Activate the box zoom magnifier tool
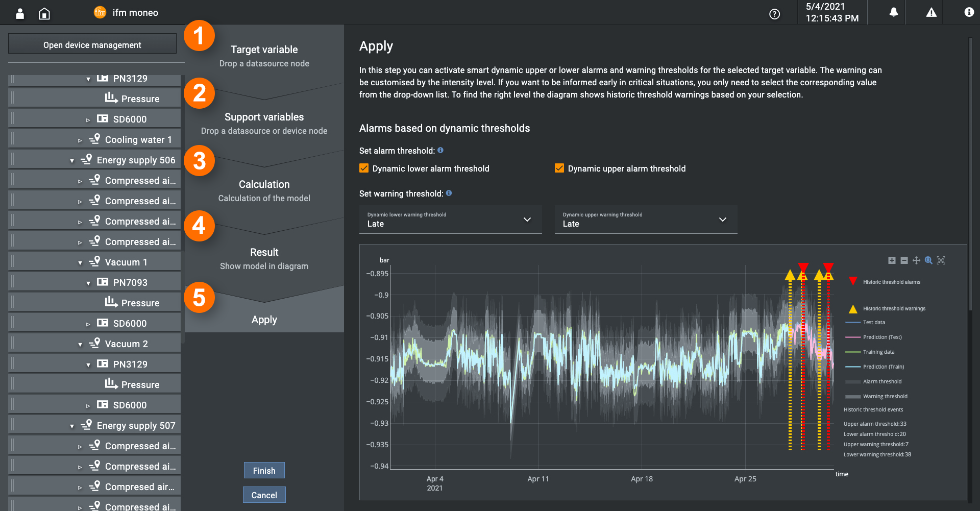The image size is (980, 511). [x=928, y=260]
